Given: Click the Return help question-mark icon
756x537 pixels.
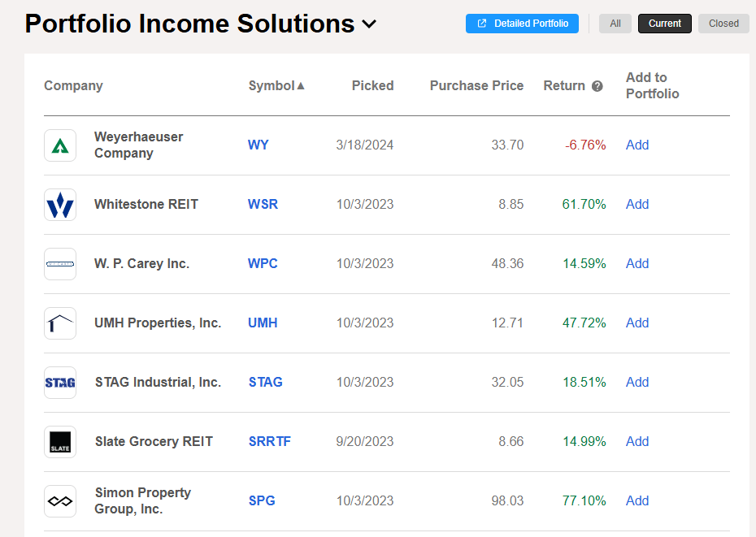Looking at the screenshot, I should point(597,86).
